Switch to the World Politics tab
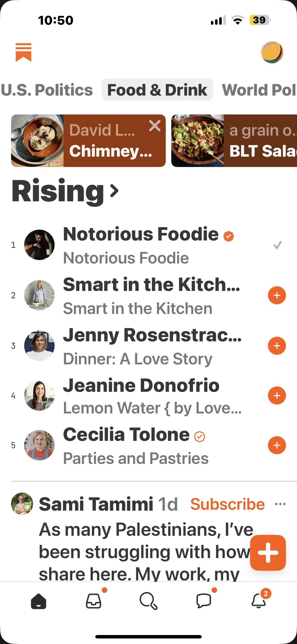Image resolution: width=297 pixels, height=644 pixels. pos(259,90)
